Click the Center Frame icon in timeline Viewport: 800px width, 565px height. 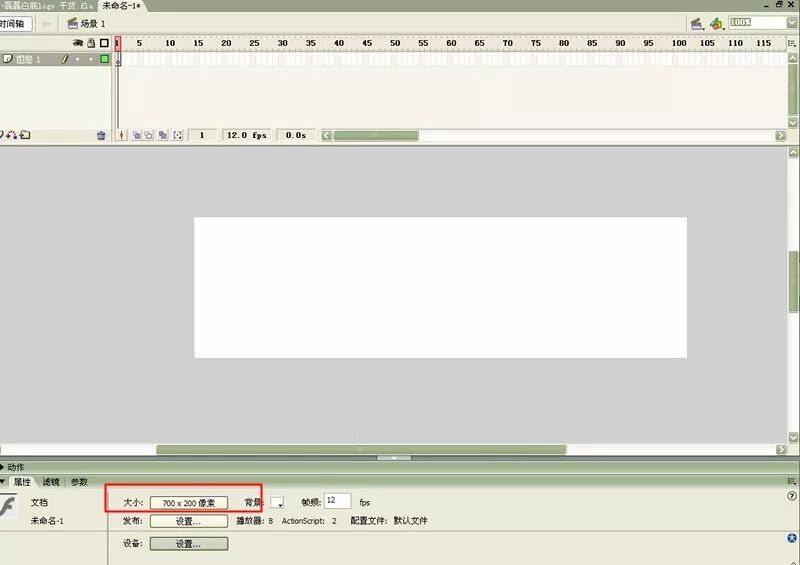coord(123,135)
